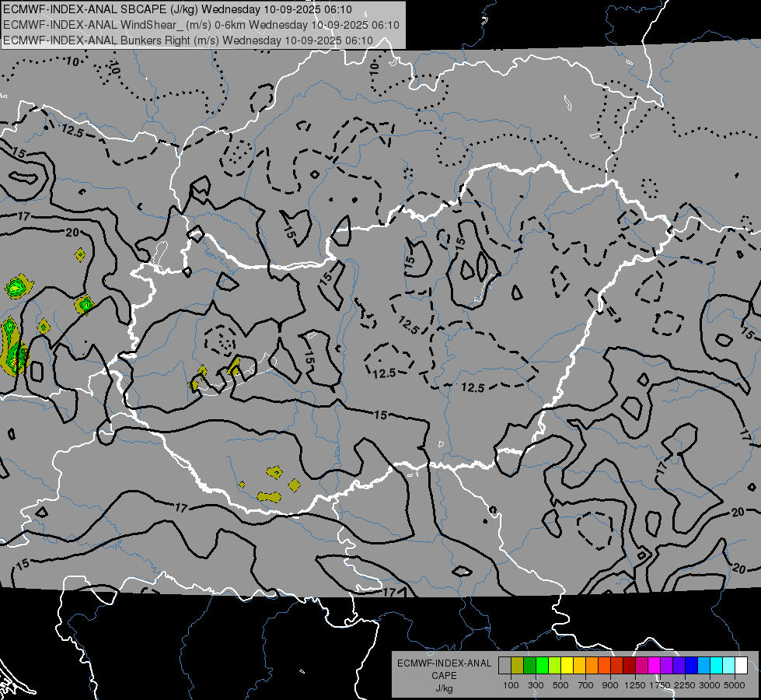Screen dimensions: 761x700
Task: Select the CAPE label in legend
Action: [444, 676]
